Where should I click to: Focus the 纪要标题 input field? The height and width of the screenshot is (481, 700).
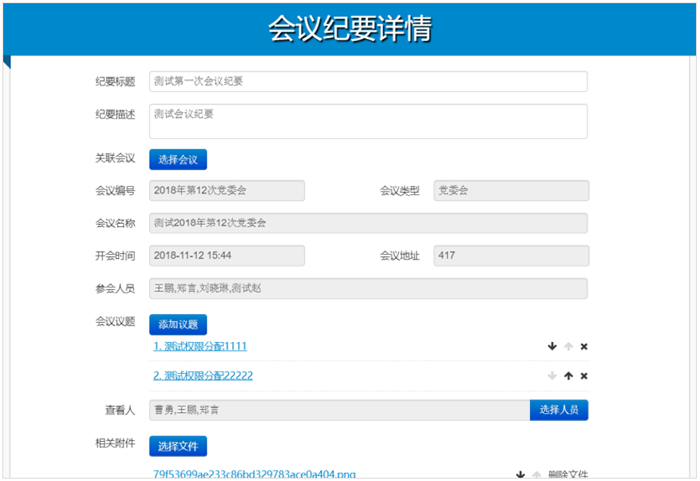(368, 82)
